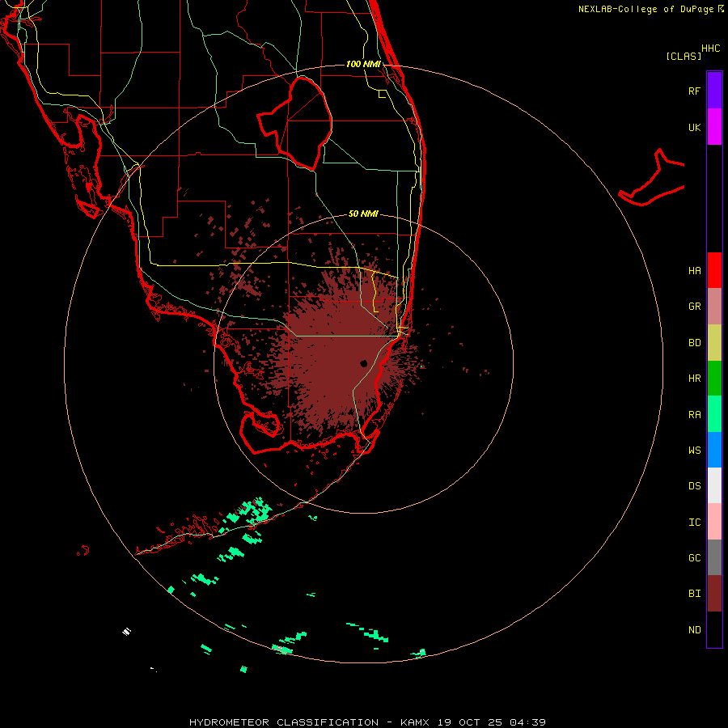Click the RF purple legend swatch
The image size is (728, 728).
point(714,91)
